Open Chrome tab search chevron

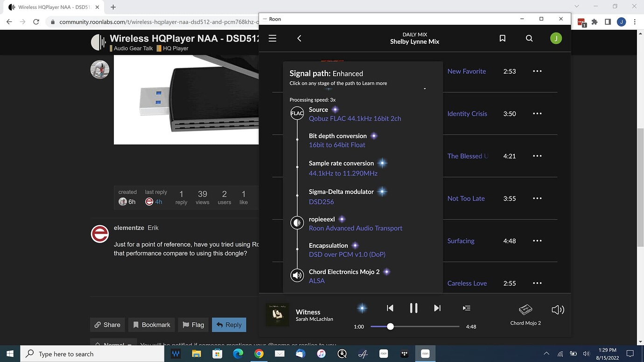pos(577,7)
